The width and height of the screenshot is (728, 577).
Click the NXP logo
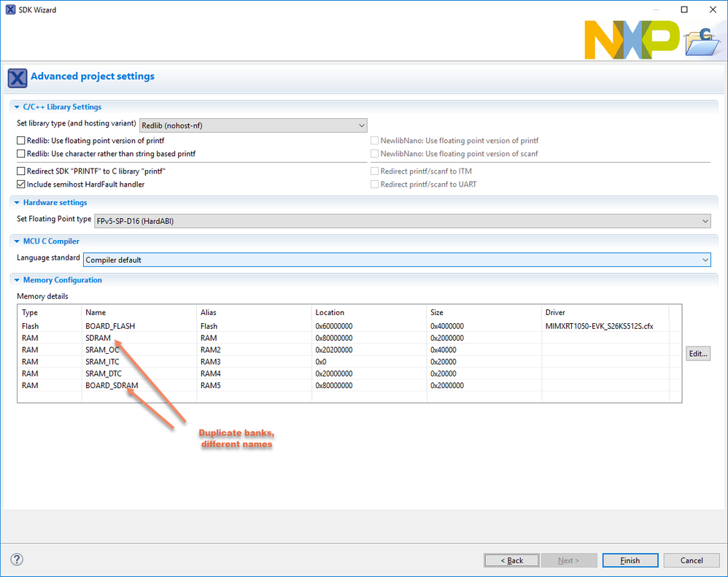tap(632, 39)
